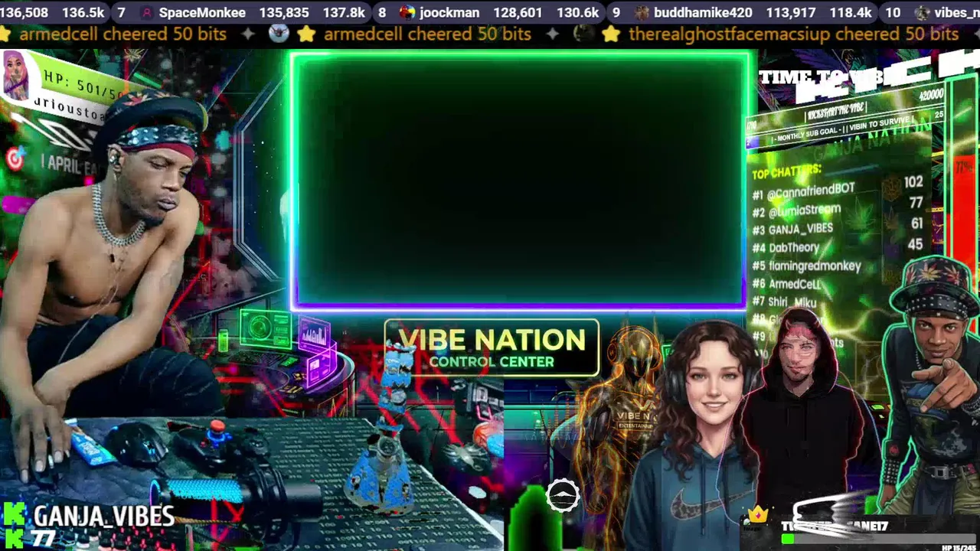The width and height of the screenshot is (980, 551).
Task: Click SpaceMonkee's avatar icon in the leaderboard
Action: (x=147, y=12)
